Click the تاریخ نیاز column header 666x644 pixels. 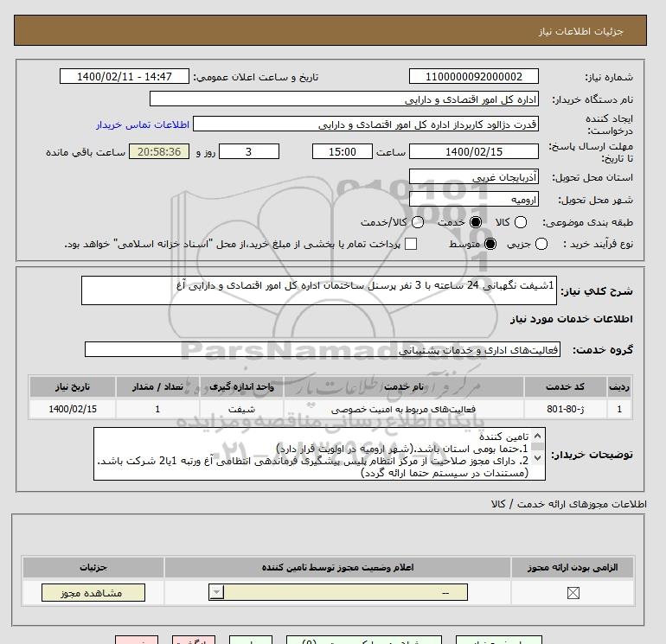(73, 386)
